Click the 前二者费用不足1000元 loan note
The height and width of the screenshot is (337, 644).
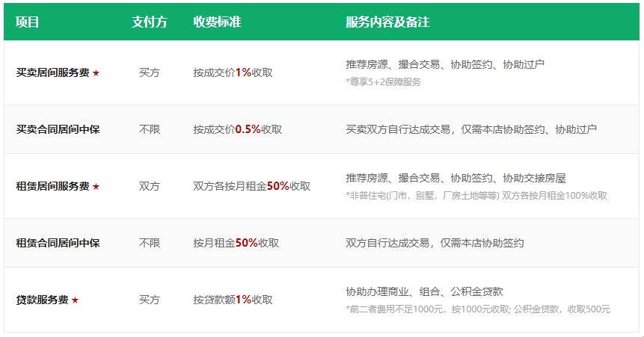click(477, 309)
